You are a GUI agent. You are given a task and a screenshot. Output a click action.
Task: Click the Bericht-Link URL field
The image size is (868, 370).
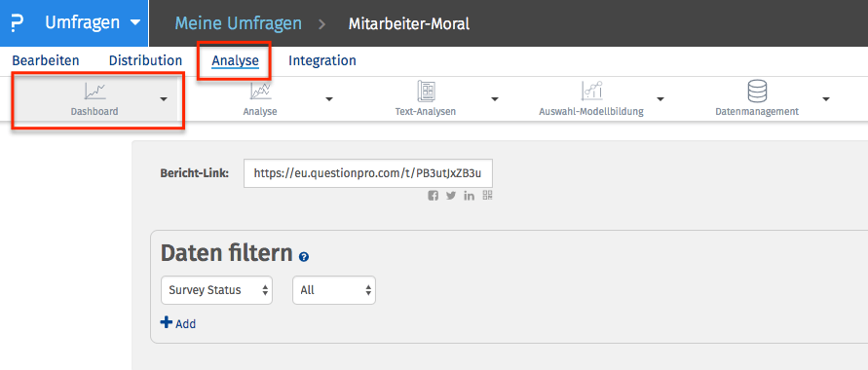point(367,173)
